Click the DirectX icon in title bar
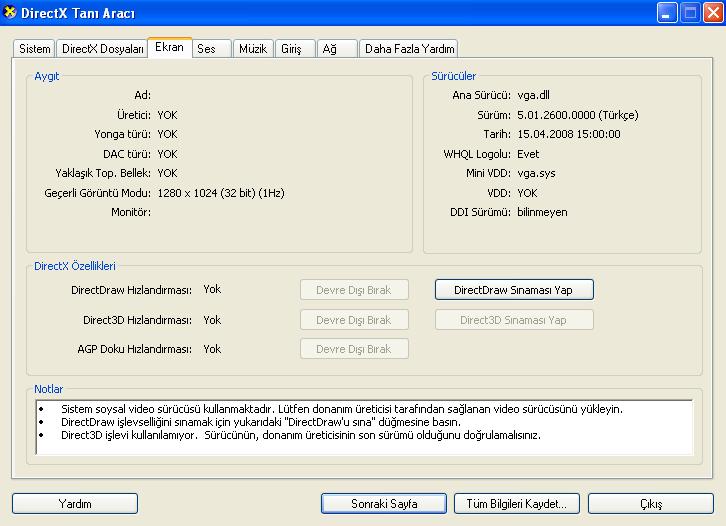The image size is (726, 526). pos(9,12)
